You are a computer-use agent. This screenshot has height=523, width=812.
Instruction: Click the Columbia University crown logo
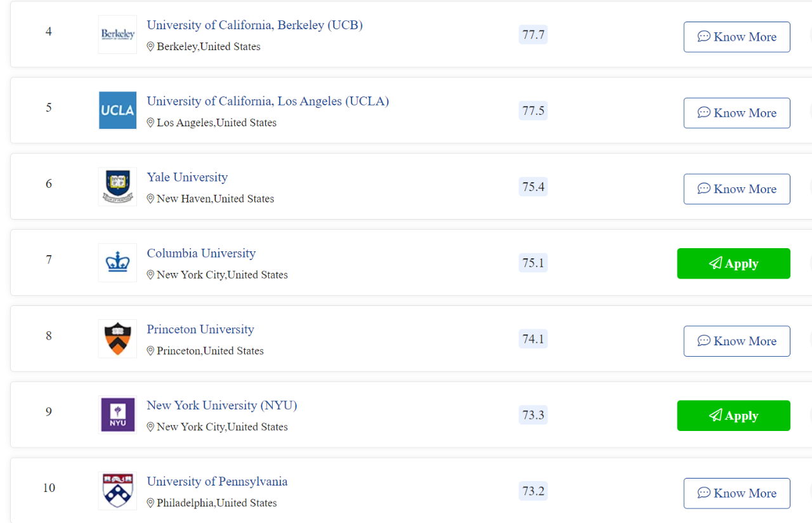(117, 263)
